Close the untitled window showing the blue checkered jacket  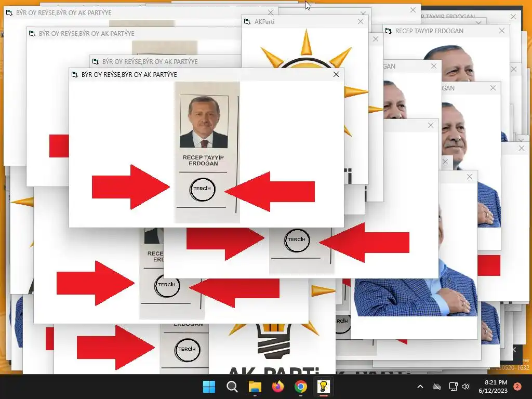pyautogui.click(x=469, y=177)
